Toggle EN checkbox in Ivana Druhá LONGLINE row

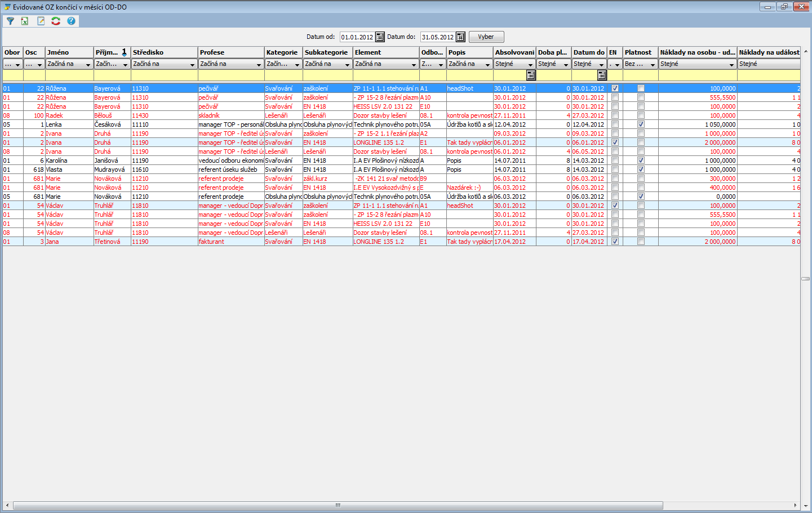(615, 142)
